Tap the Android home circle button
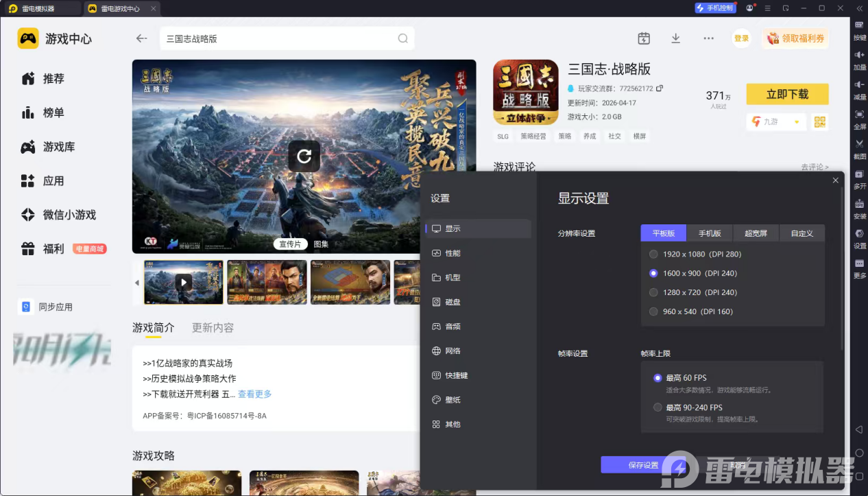 pos(859,453)
